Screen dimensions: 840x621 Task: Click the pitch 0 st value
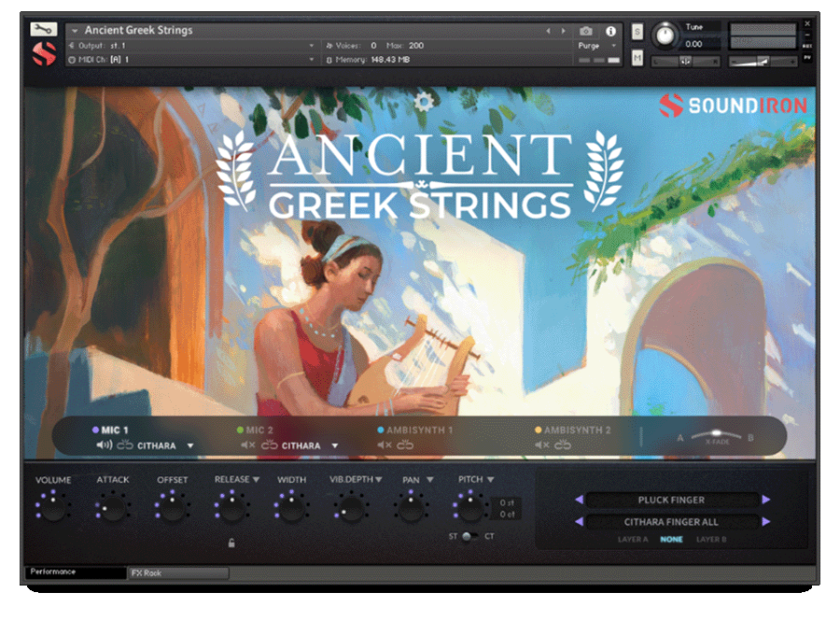pos(506,502)
